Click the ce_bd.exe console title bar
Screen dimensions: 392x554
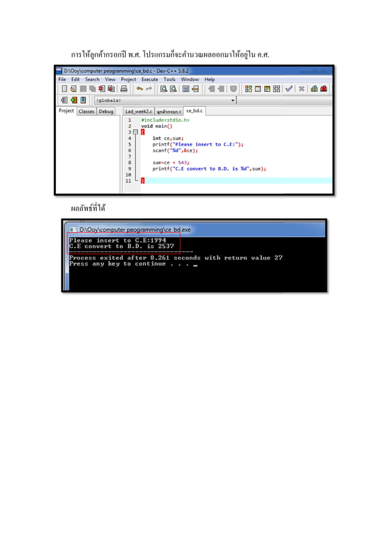[x=195, y=229]
